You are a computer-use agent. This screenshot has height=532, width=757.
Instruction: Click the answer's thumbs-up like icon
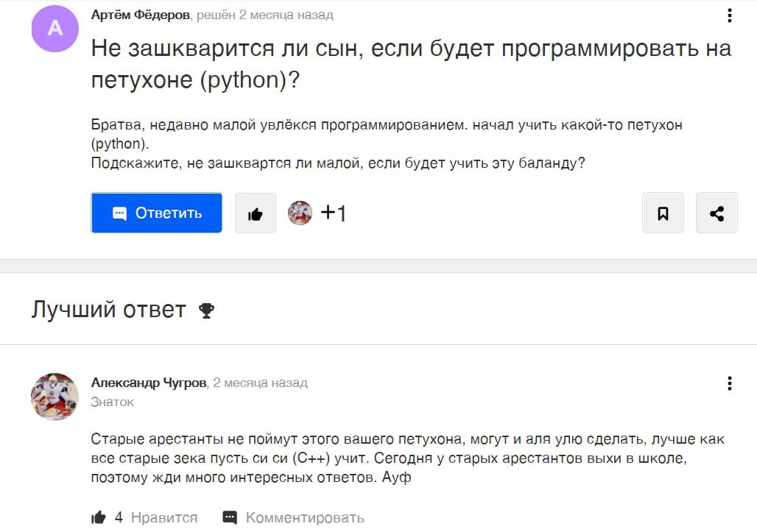[99, 517]
